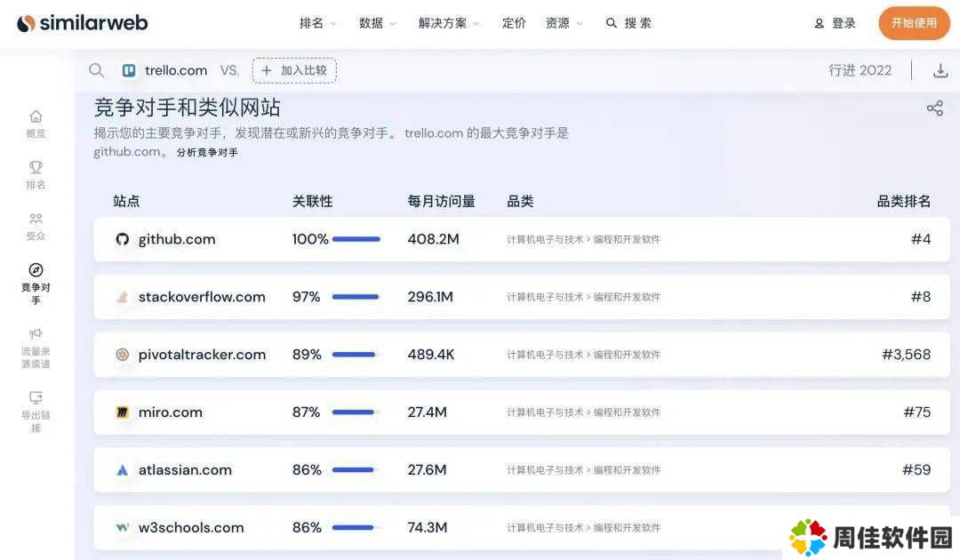Viewport: 960px width, 560px height.
Task: Click the user login icon
Action: (x=820, y=23)
